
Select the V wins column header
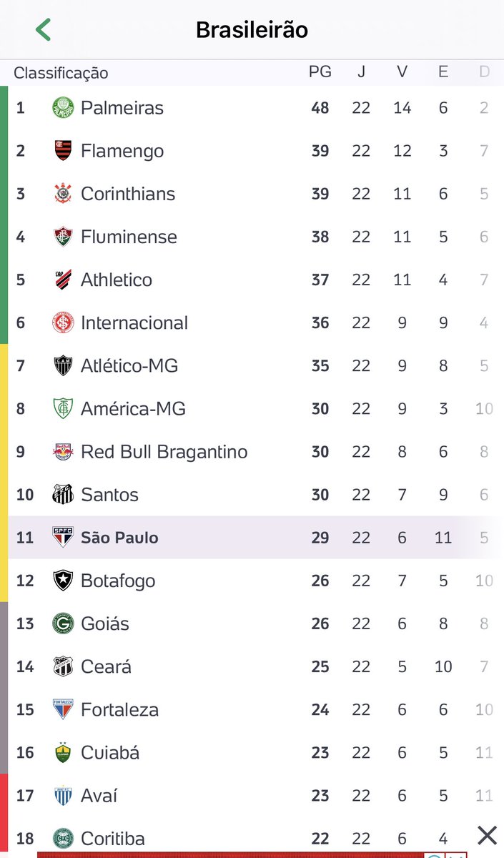(402, 72)
